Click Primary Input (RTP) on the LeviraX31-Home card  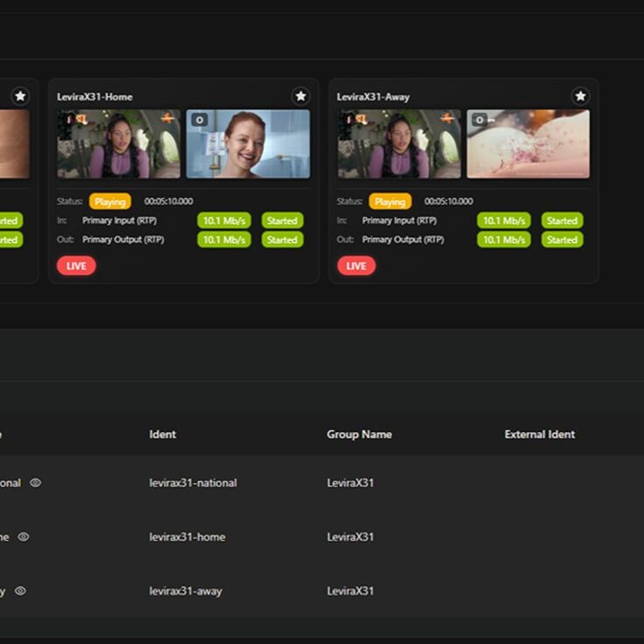[119, 220]
